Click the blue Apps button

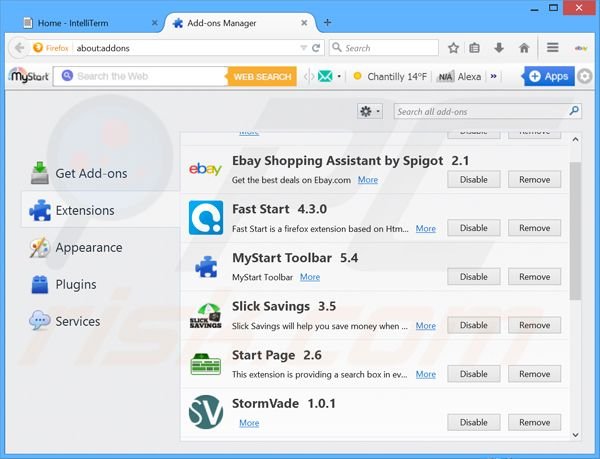point(549,76)
